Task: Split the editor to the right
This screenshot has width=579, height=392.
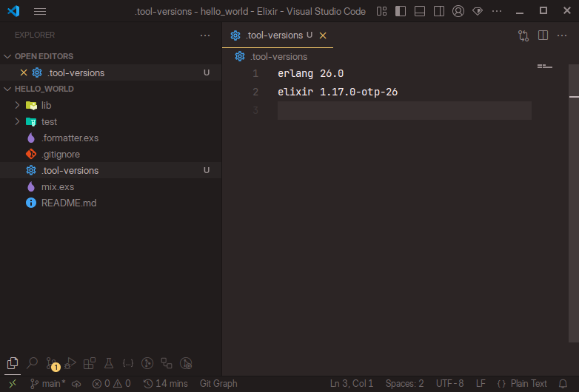Action: coord(543,35)
